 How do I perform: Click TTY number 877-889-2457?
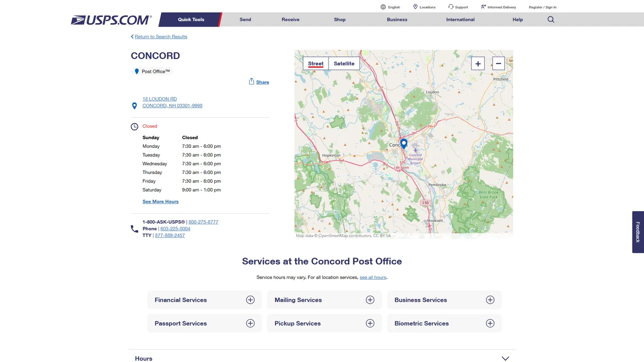(x=170, y=235)
